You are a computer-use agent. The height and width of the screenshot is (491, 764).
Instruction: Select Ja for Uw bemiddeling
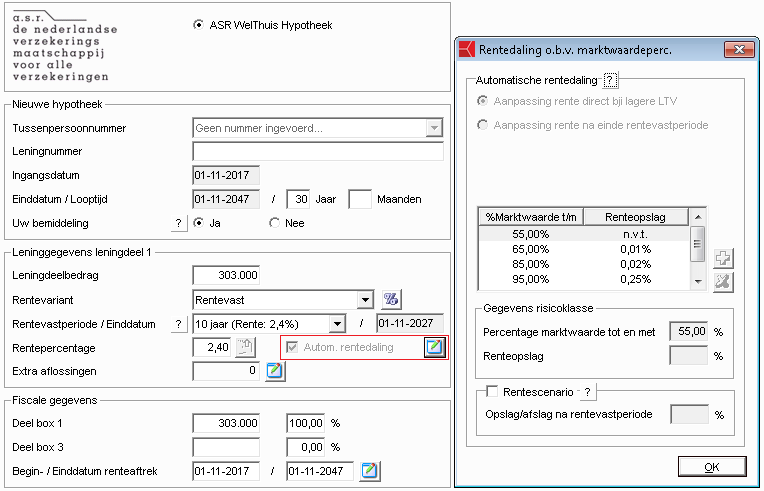pos(198,223)
